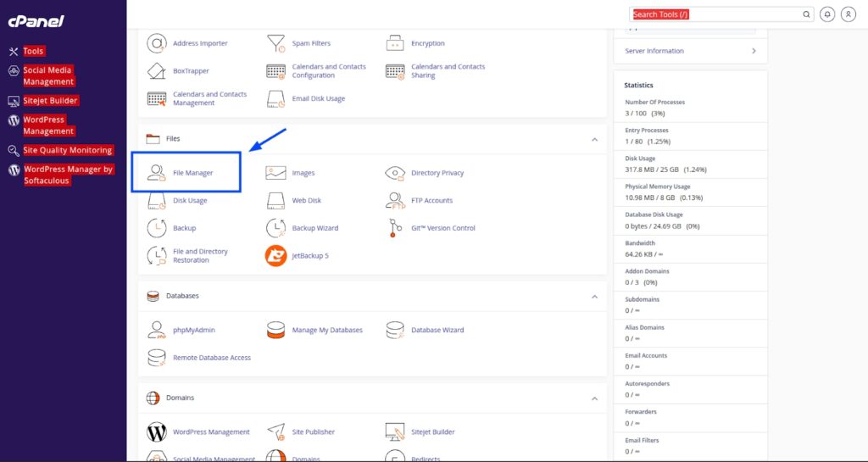Open the phpMyAdmin icon
Screen dimensions: 868x462
[x=157, y=330]
